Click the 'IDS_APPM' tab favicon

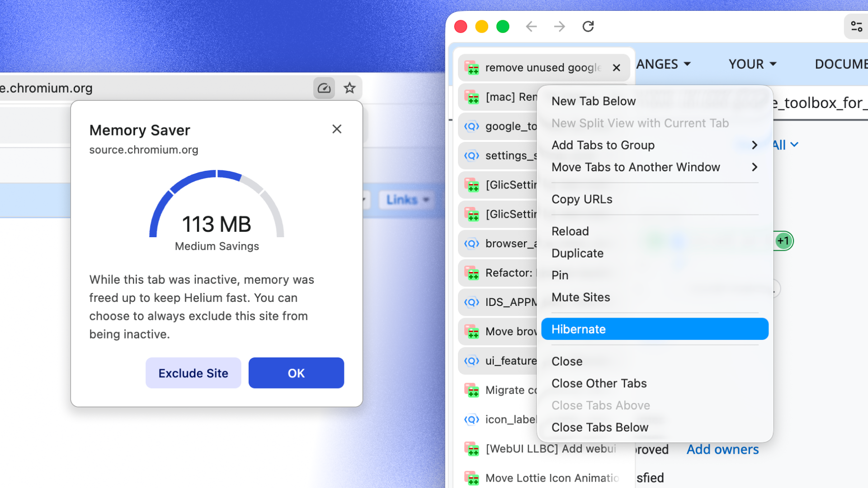click(x=472, y=302)
